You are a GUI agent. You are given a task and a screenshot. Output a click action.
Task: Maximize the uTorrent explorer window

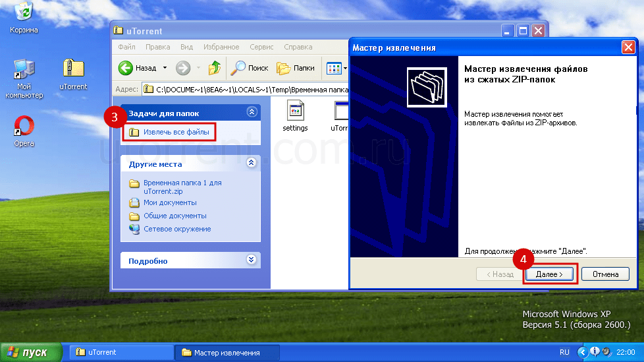point(523,31)
